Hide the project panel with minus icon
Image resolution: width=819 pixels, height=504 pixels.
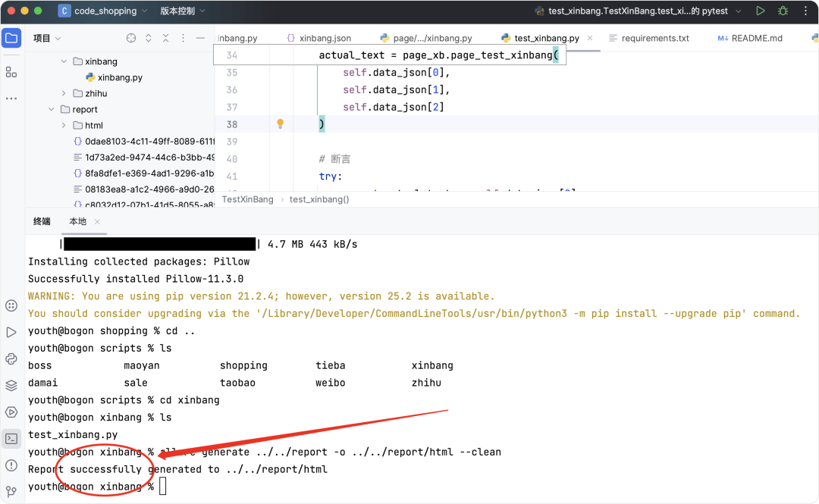point(200,38)
